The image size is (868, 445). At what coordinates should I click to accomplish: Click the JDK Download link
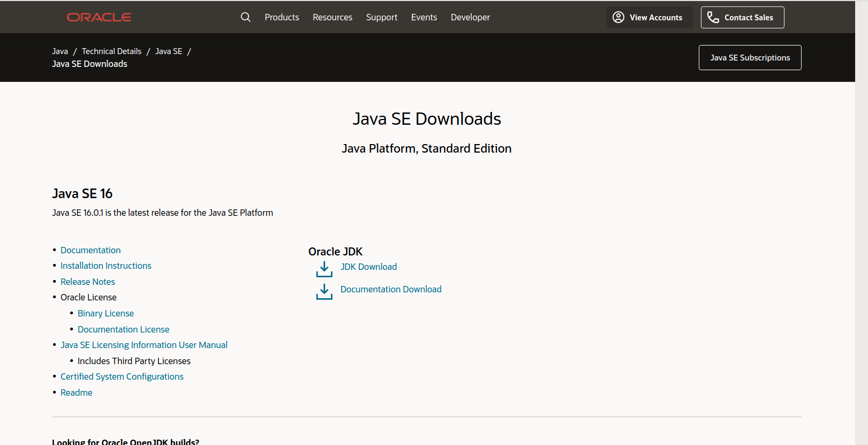pos(369,267)
